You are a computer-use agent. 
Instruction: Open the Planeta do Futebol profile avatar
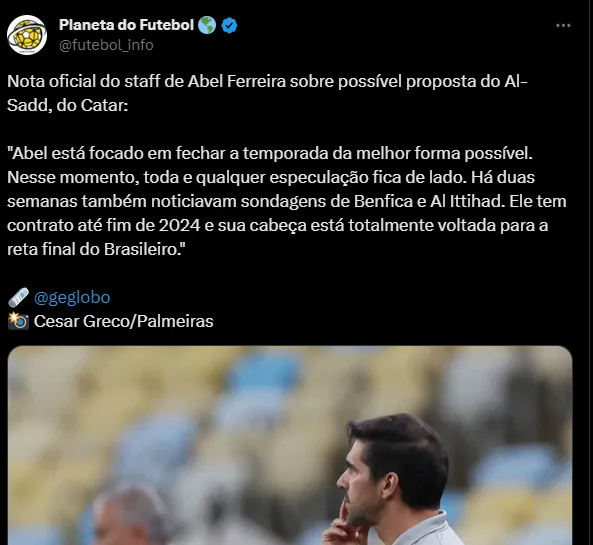[27, 35]
